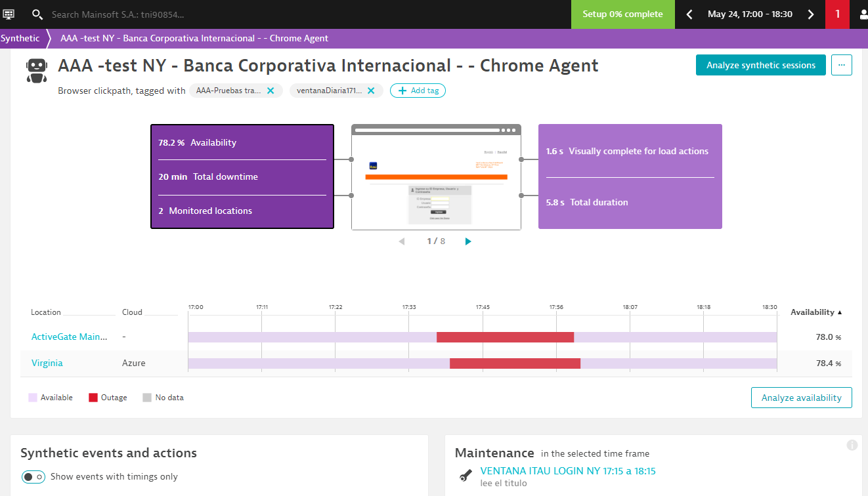Open the more options ellipsis button
This screenshot has height=496, width=868.
(841, 65)
